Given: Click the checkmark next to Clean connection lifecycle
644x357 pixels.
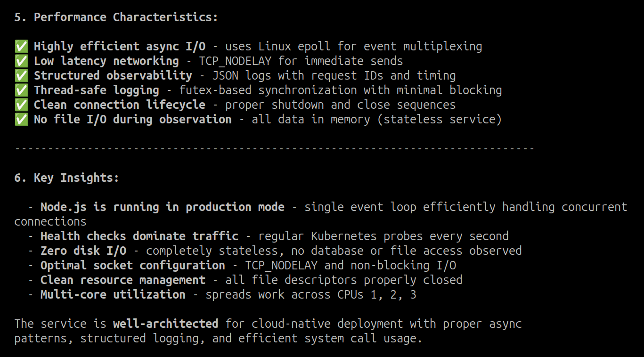Looking at the screenshot, I should coord(21,105).
